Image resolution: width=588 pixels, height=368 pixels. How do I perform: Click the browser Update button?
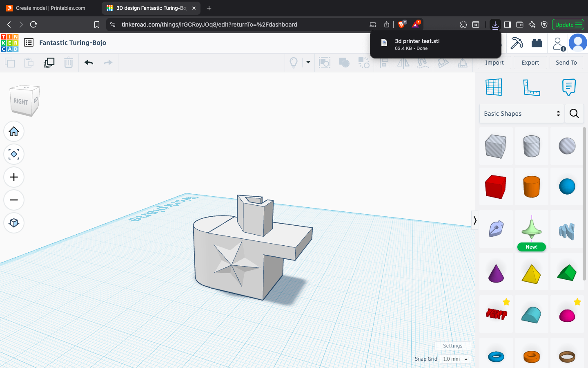tap(568, 25)
